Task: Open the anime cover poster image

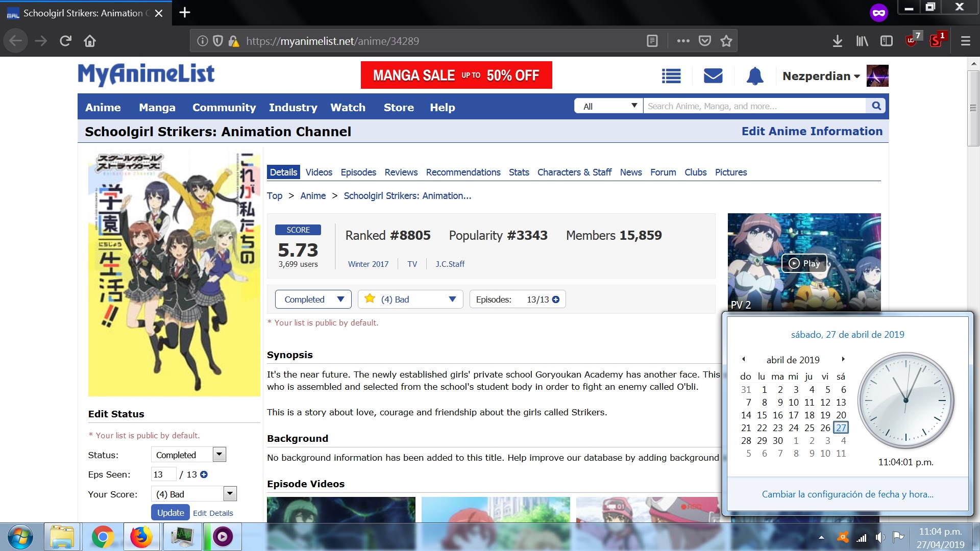Action: 174,274
